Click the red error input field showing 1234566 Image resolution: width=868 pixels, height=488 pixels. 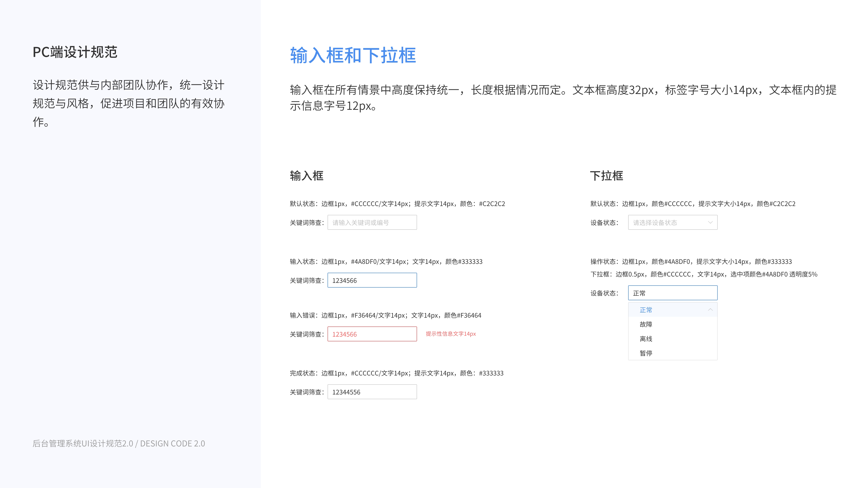tap(372, 334)
